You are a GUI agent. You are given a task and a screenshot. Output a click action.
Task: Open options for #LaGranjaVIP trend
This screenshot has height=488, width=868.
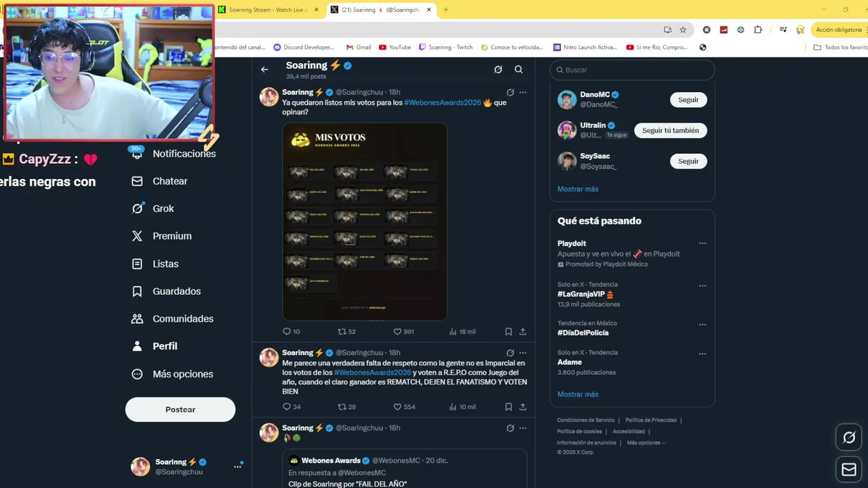pos(703,285)
